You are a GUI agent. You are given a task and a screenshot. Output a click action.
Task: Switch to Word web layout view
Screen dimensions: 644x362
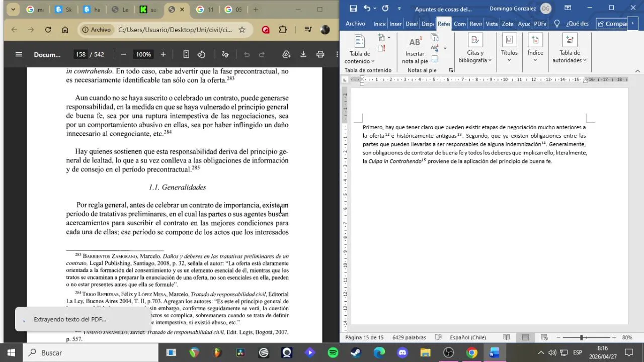click(x=544, y=337)
